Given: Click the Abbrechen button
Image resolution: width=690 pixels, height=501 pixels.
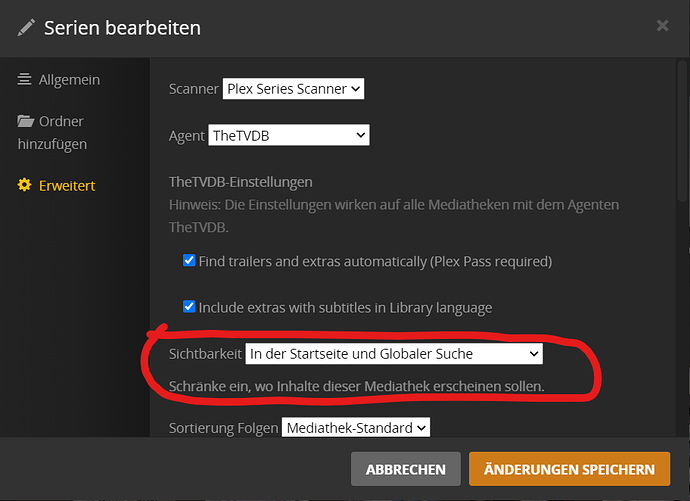Looking at the screenshot, I should click(406, 469).
